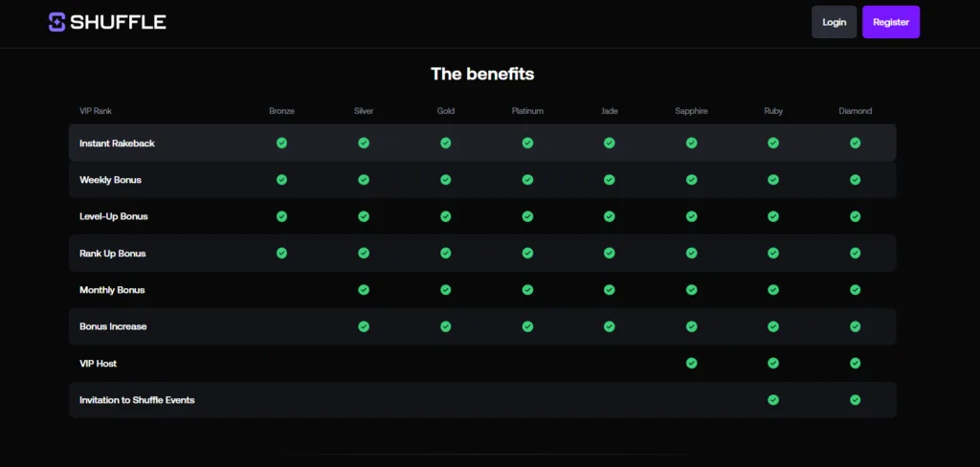
Task: Click Instant Rakeback checkmark under Ruby
Action: [x=773, y=144]
